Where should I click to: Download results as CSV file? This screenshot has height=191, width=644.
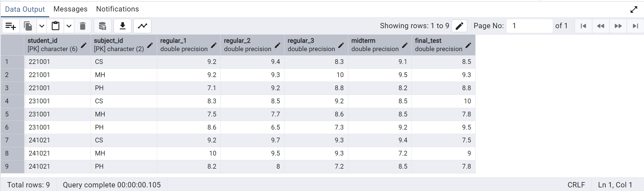123,26
